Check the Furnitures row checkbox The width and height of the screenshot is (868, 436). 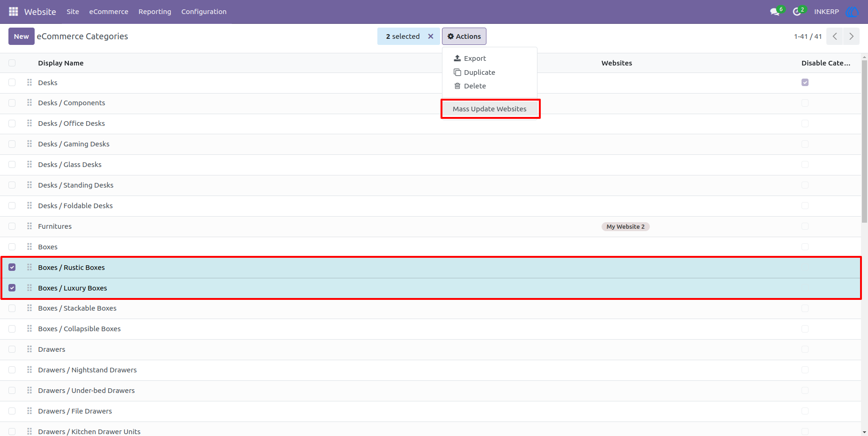pyautogui.click(x=12, y=226)
